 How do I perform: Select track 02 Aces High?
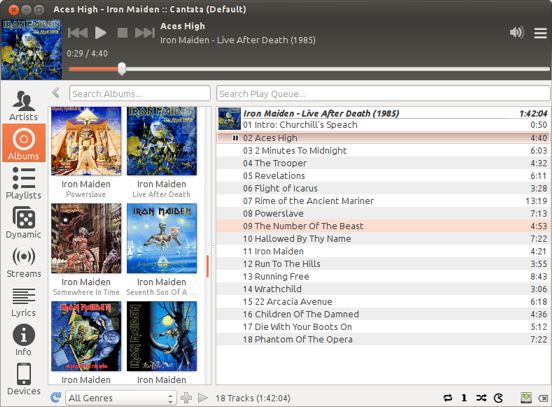pyautogui.click(x=383, y=138)
